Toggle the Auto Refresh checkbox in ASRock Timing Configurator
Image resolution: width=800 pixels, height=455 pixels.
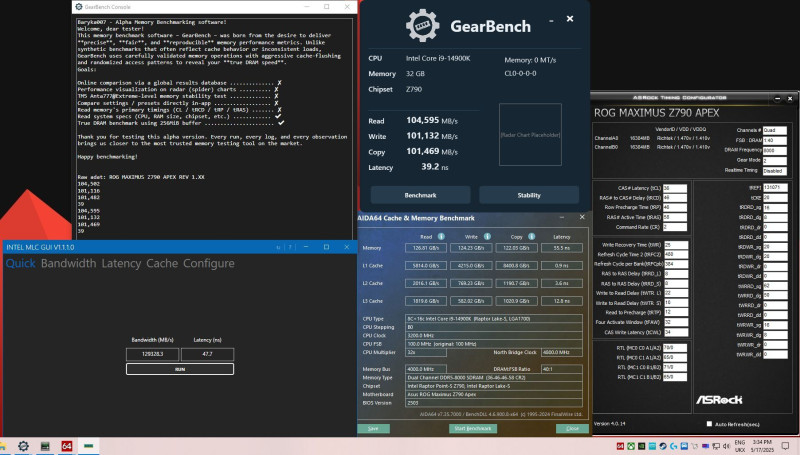(709, 424)
